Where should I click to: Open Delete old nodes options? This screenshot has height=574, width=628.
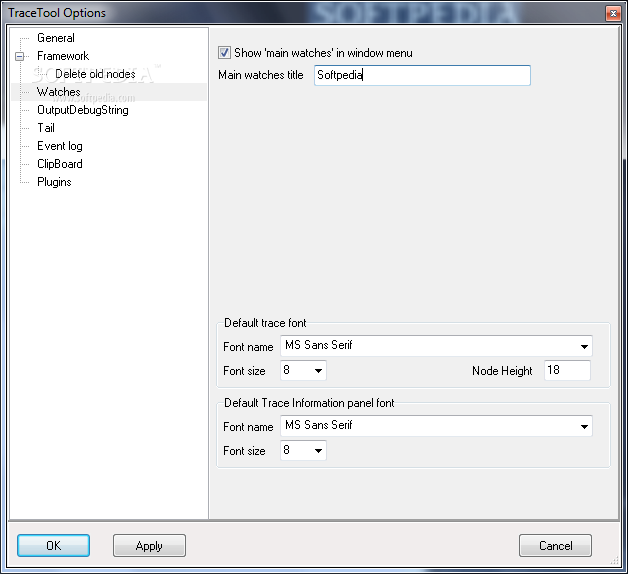click(x=95, y=74)
